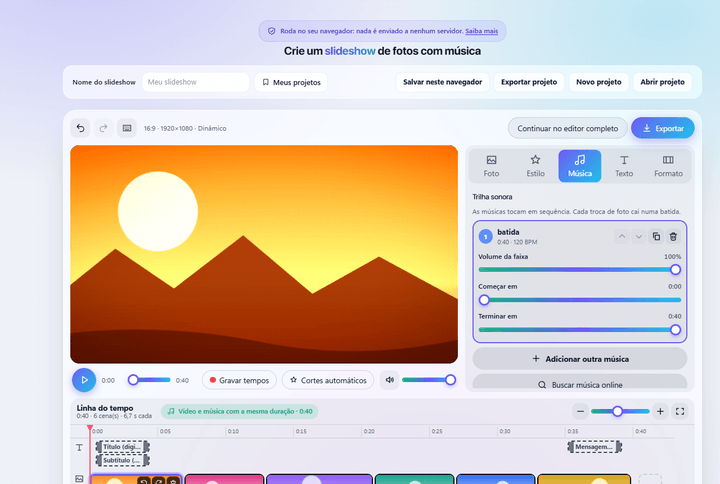Screen dimensions: 720x484
Task: Switch to the Foto tab
Action: click(x=491, y=166)
